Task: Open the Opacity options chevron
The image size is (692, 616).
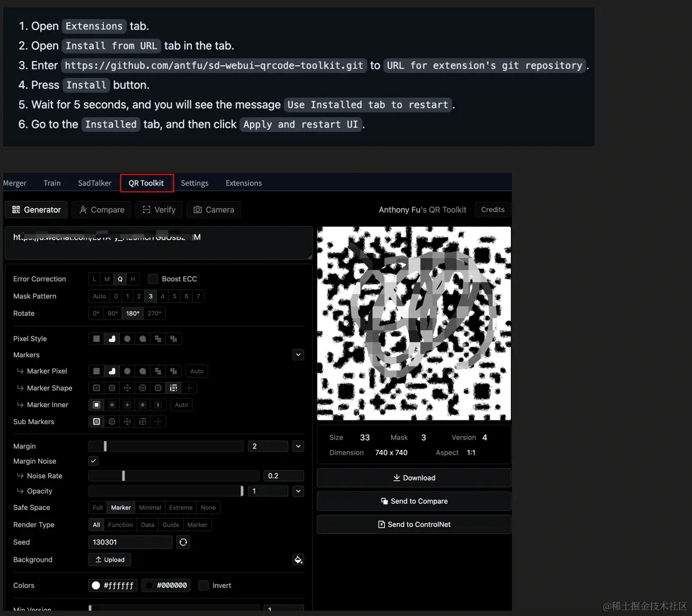Action: (x=298, y=491)
